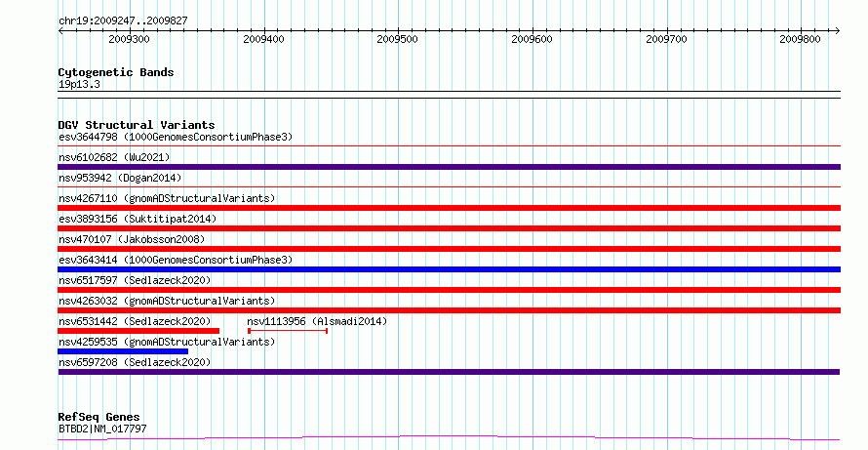Open variant nsv6597208 (Sedlazeck2020) label
The image size is (868, 450).
(135, 362)
